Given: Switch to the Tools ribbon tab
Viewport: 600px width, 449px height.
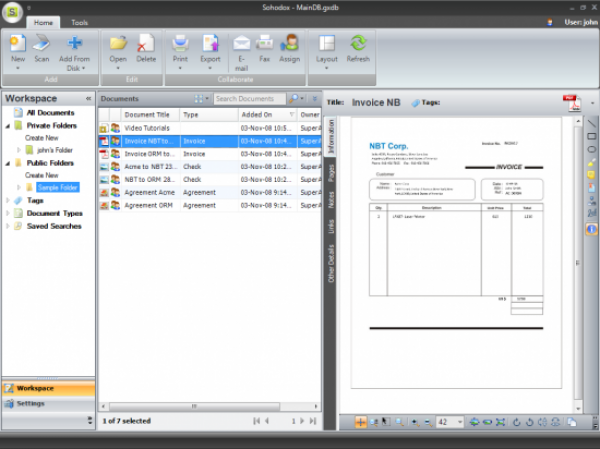Looking at the screenshot, I should click(x=79, y=21).
